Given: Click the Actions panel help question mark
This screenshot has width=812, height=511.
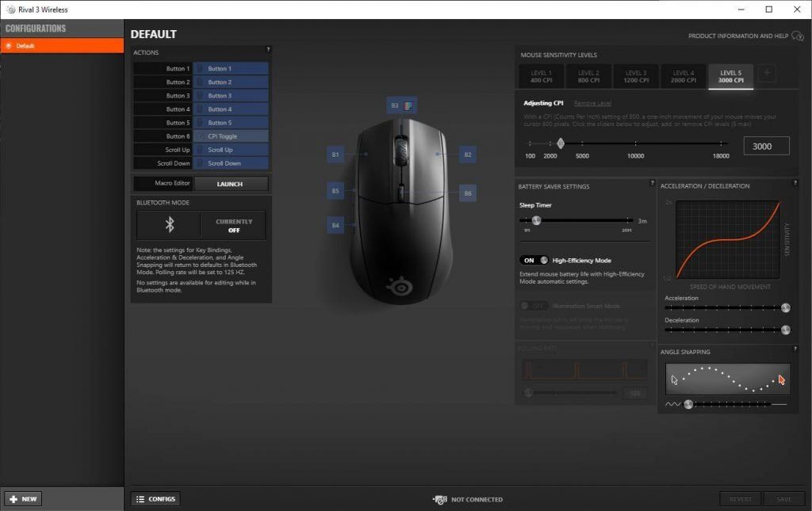Looking at the screenshot, I should click(x=268, y=50).
